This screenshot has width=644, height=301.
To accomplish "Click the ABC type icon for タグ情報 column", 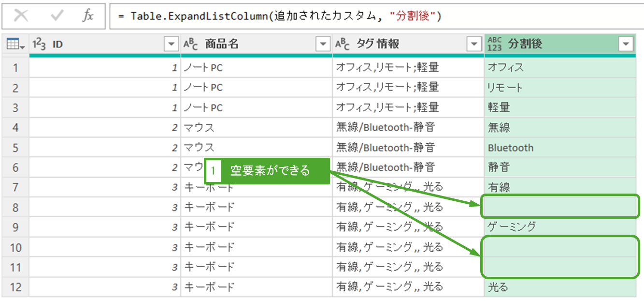I will pos(343,45).
